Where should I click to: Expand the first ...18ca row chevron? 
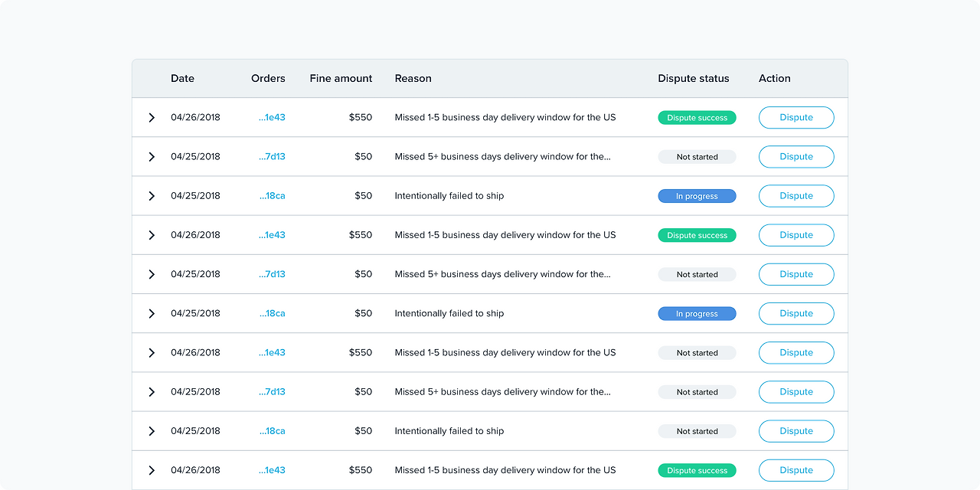click(152, 196)
